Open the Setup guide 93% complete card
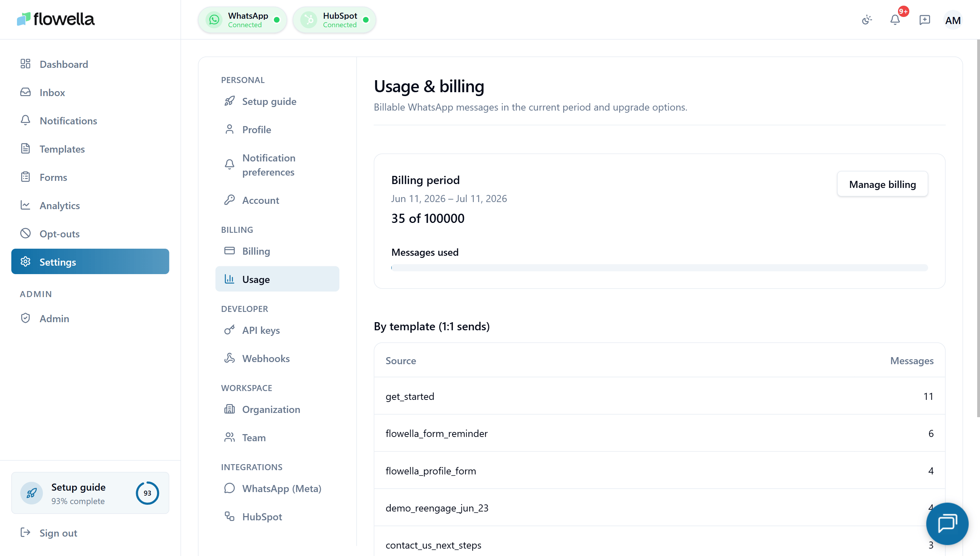Viewport: 980px width, 556px height. coord(90,493)
